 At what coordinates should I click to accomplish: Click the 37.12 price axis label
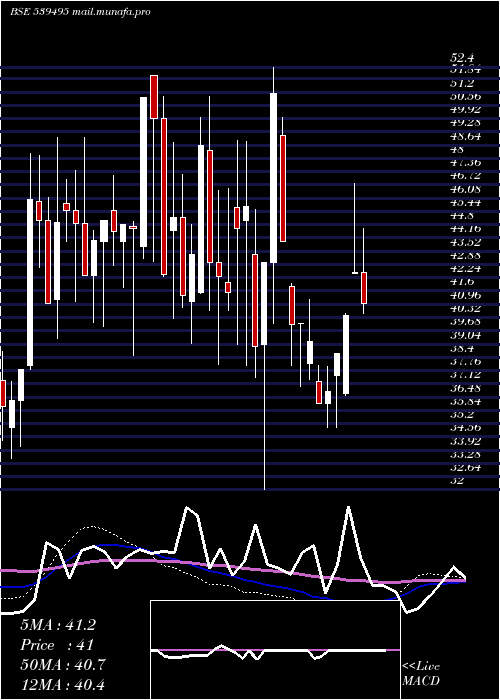466,374
